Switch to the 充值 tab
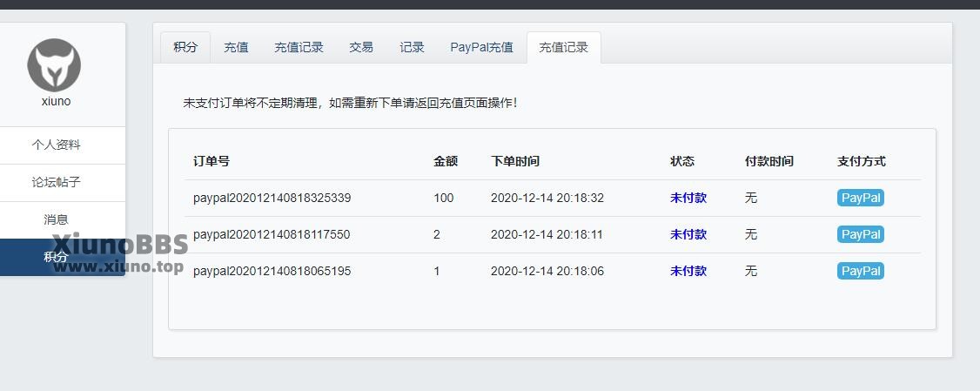This screenshot has width=980, height=391. (236, 48)
